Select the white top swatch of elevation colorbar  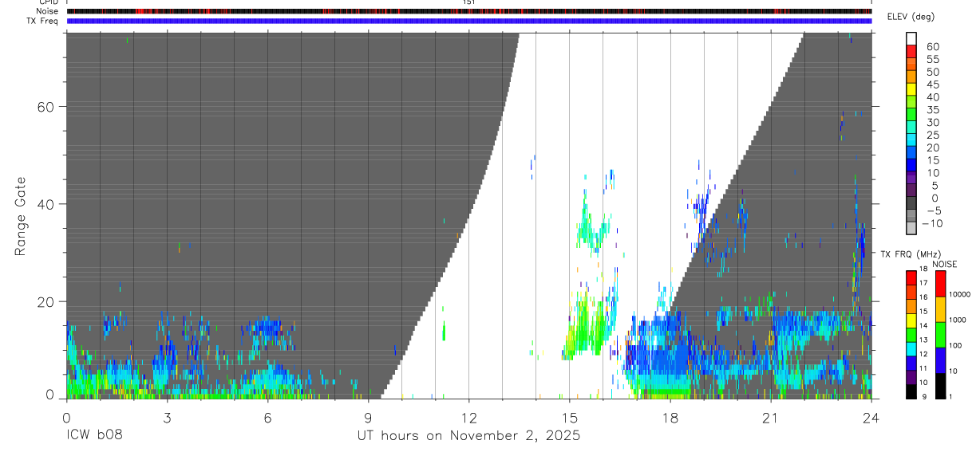point(911,38)
